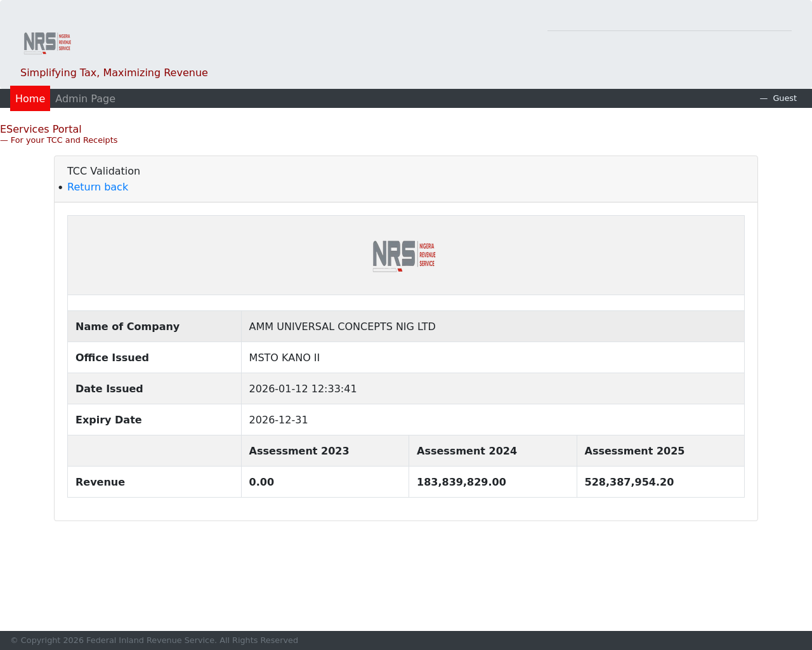Go to Admin Page in navbar

click(x=85, y=98)
